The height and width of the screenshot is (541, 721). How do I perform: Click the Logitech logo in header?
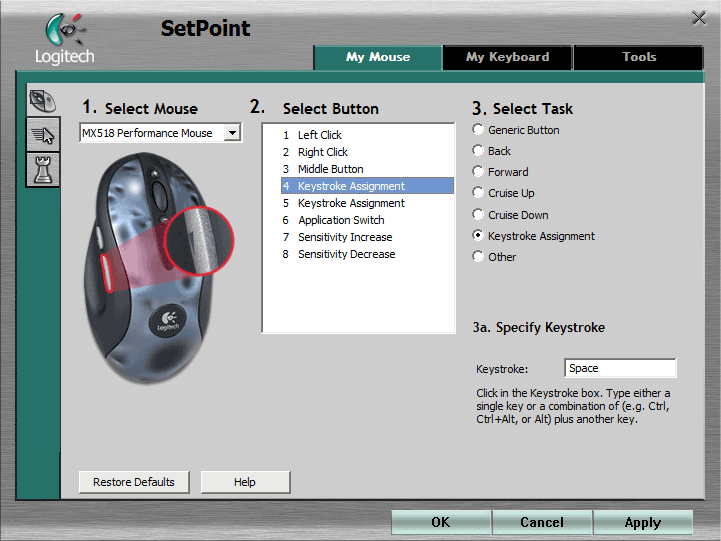(x=65, y=40)
